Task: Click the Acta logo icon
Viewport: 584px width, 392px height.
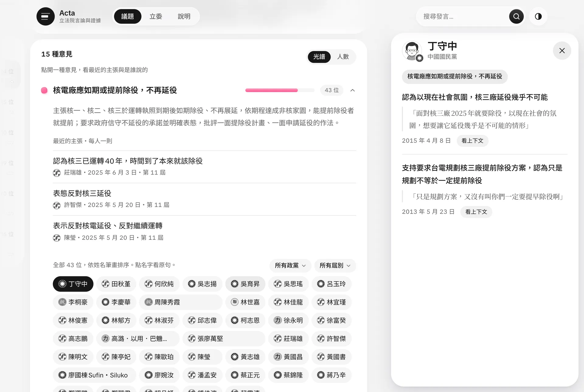Action: (46, 16)
